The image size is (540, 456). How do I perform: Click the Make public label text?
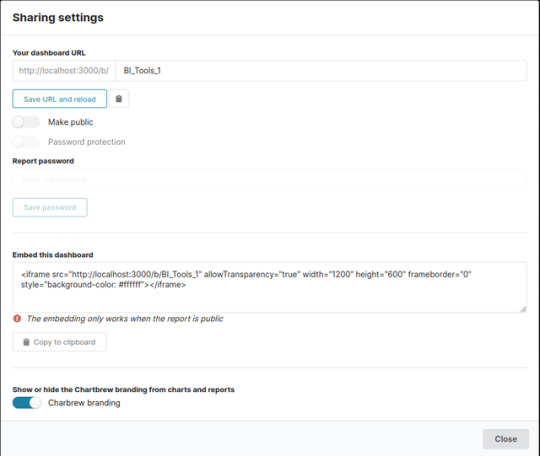click(71, 122)
